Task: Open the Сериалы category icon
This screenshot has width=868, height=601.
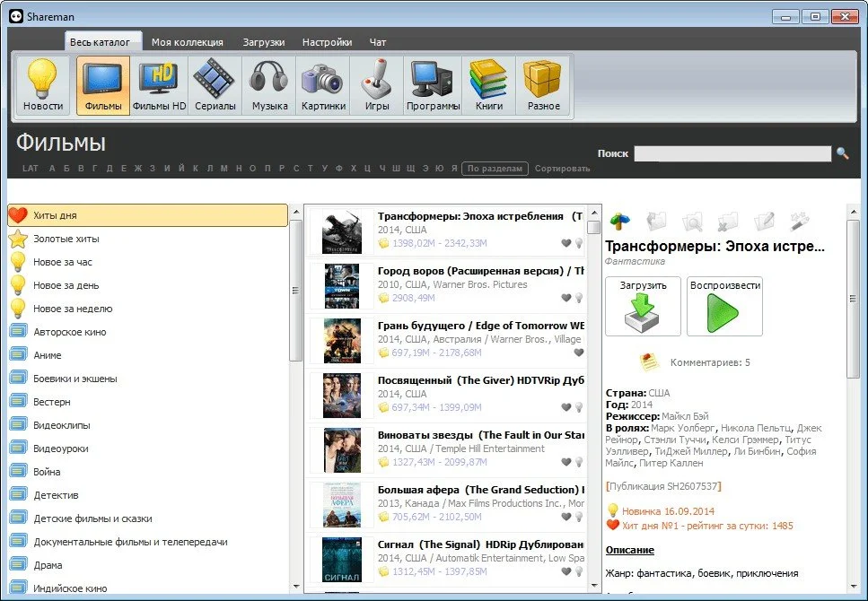Action: coord(215,86)
